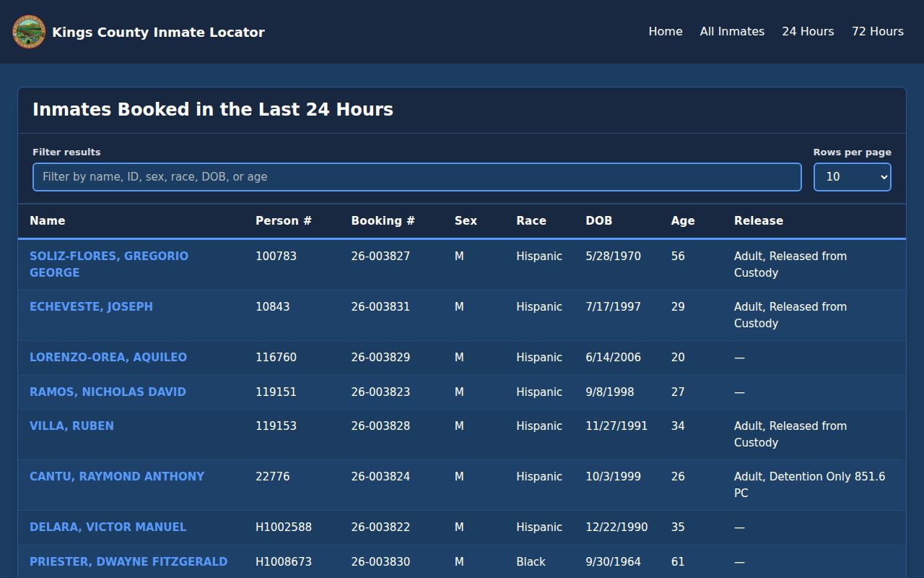The image size is (924, 578).
Task: Select booking number 26-003827
Action: [x=380, y=256]
